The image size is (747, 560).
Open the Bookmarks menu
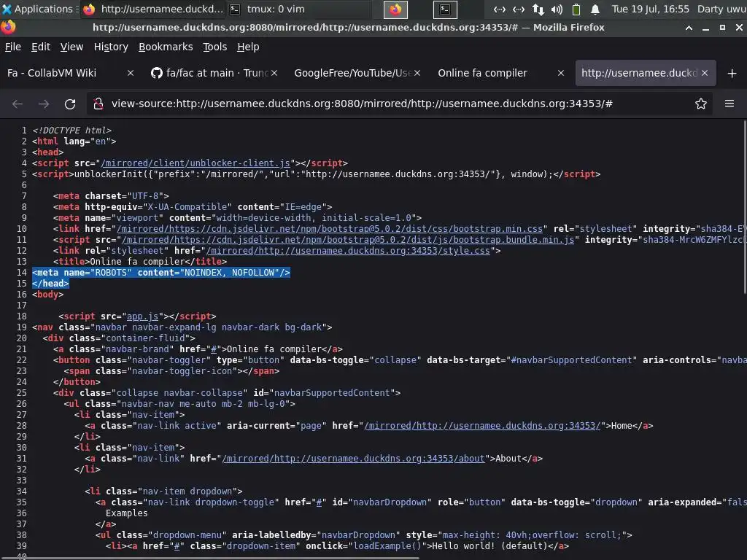click(x=166, y=47)
